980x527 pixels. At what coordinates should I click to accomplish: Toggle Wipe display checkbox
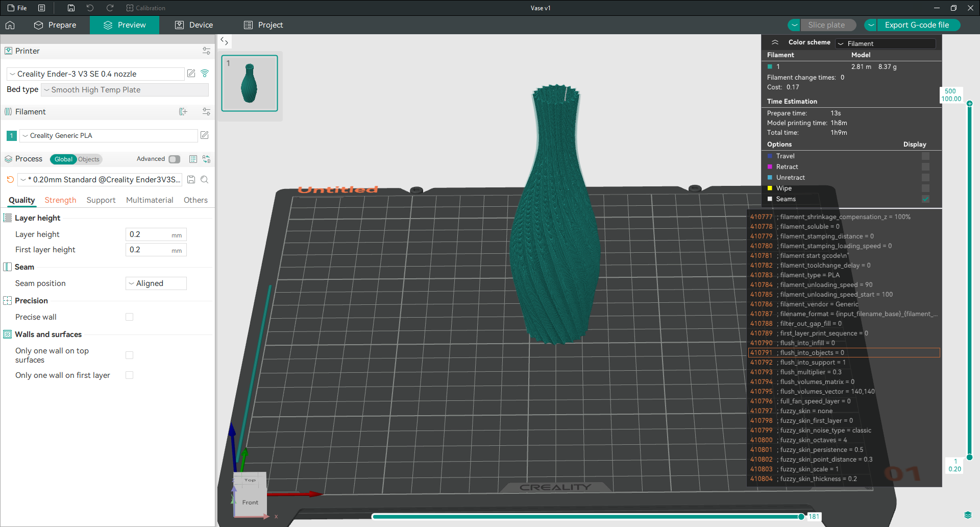tap(925, 188)
